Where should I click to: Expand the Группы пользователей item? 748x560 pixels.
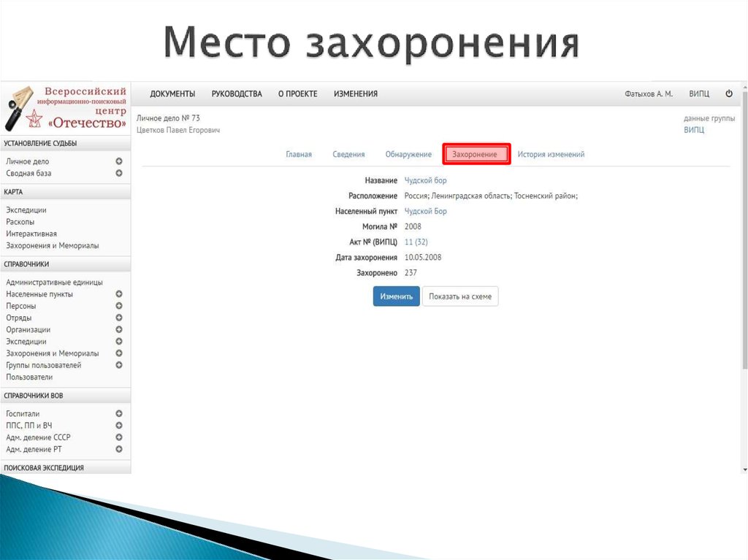coord(118,365)
